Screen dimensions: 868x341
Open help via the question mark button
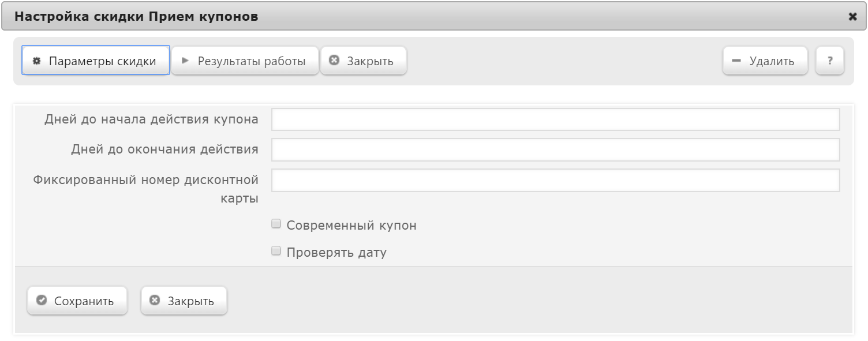click(830, 61)
